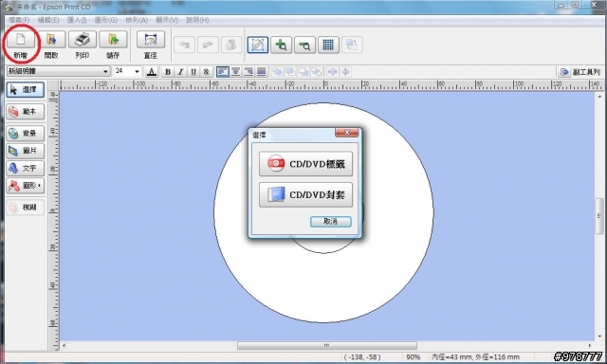Click the vertical scrollbar down arrow

pyautogui.click(x=599, y=337)
